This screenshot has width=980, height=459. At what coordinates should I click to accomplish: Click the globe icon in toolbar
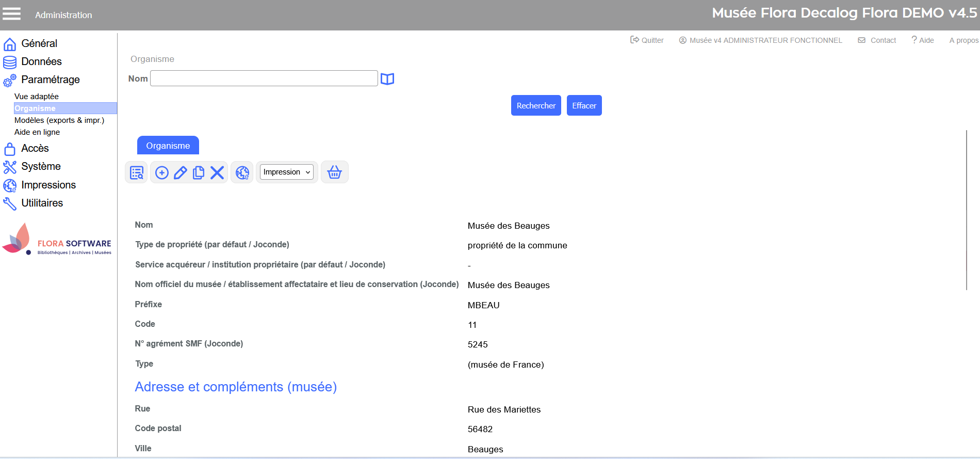(242, 172)
